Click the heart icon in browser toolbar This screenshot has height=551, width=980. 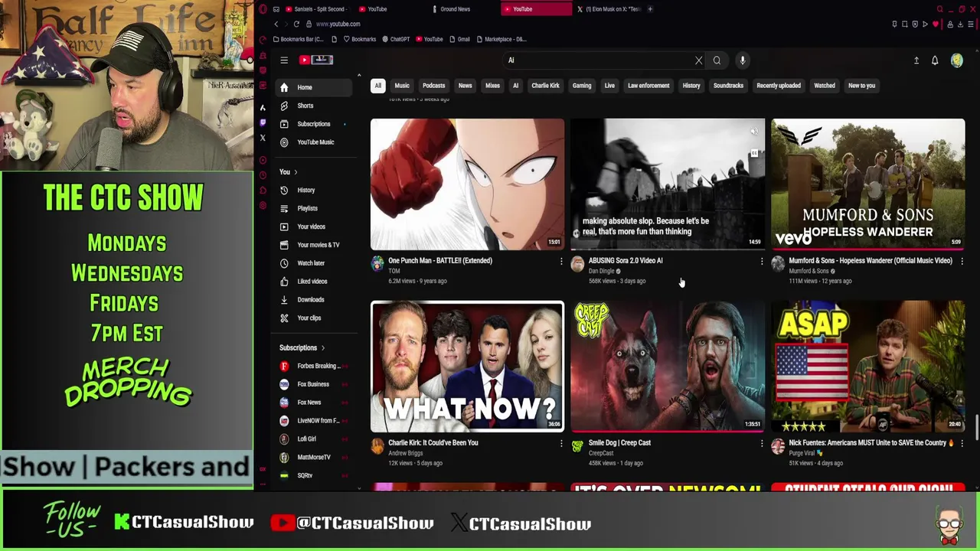point(936,24)
